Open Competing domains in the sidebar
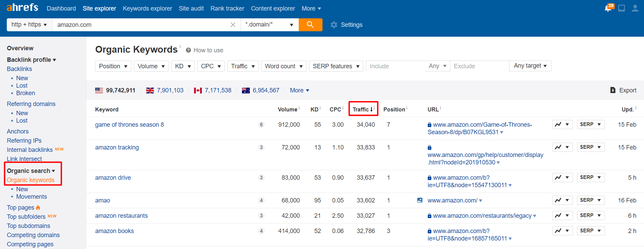This screenshot has height=249, width=644. pyautogui.click(x=33, y=235)
